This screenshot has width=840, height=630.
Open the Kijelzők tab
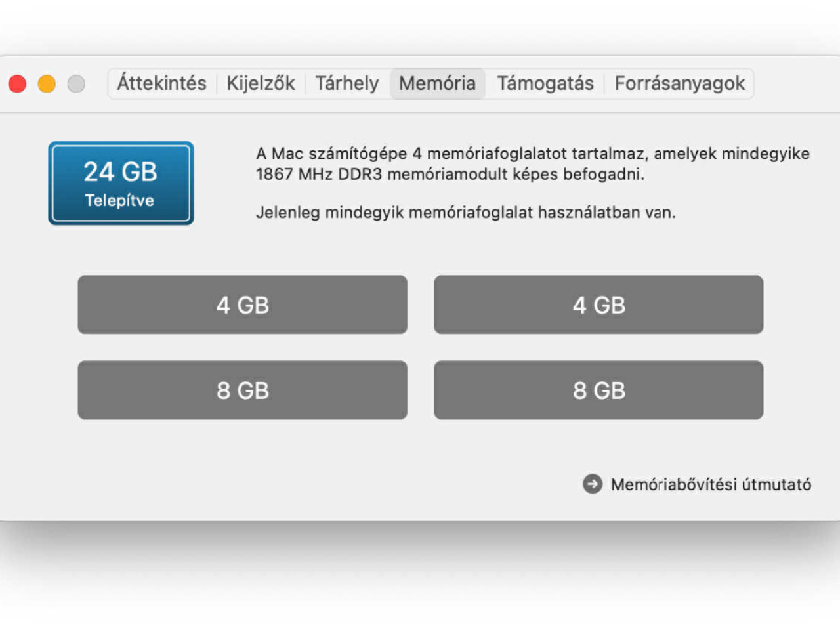point(261,83)
